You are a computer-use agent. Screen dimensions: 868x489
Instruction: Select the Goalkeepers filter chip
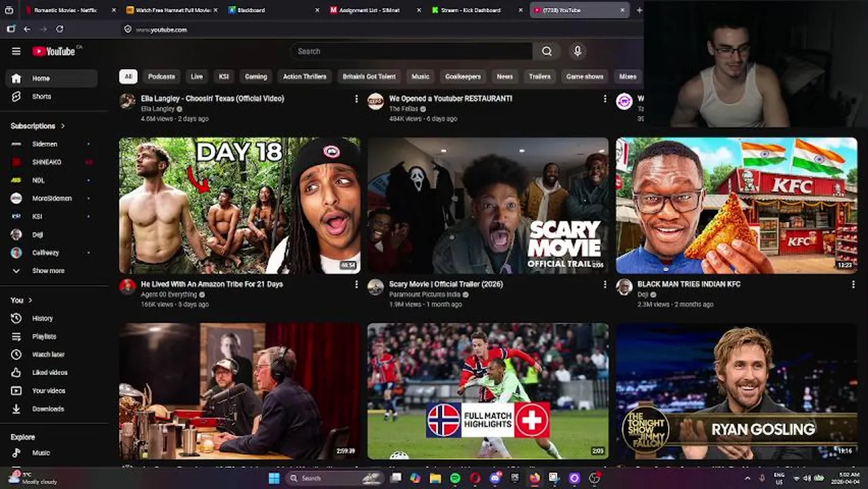(463, 77)
